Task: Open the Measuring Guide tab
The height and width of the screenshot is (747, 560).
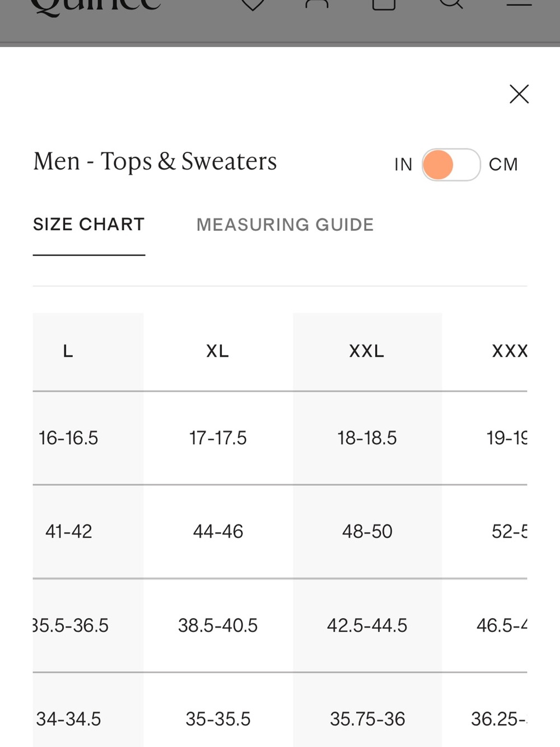Action: tap(285, 225)
